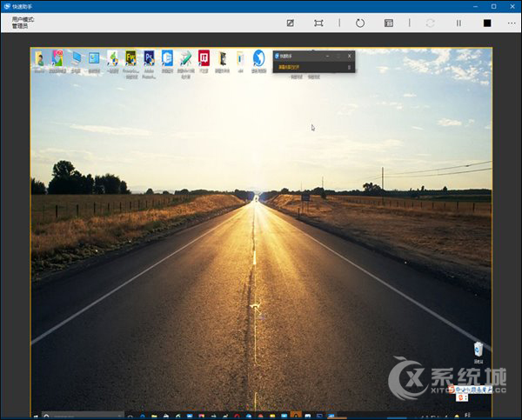The width and height of the screenshot is (522, 420).
Task: Click the orange screen sharing status text
Action: click(289, 67)
